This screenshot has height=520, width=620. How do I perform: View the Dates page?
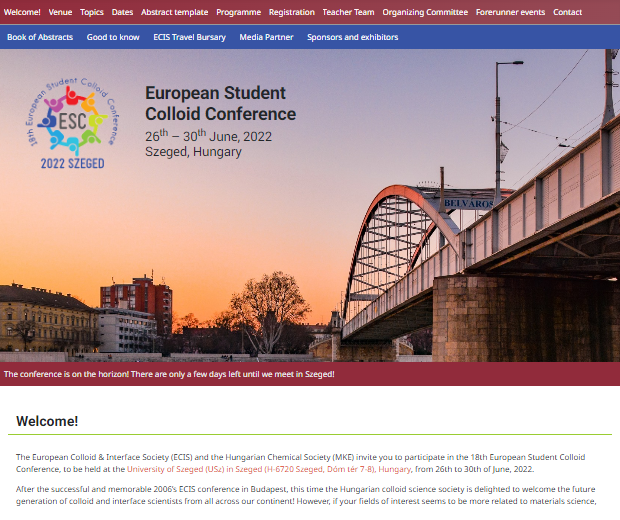click(122, 12)
